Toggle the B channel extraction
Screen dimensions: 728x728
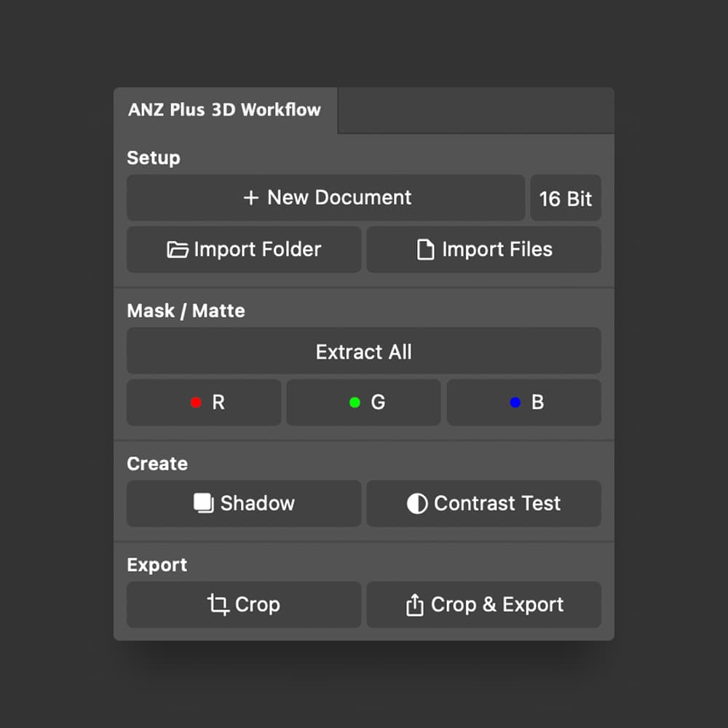tap(523, 402)
